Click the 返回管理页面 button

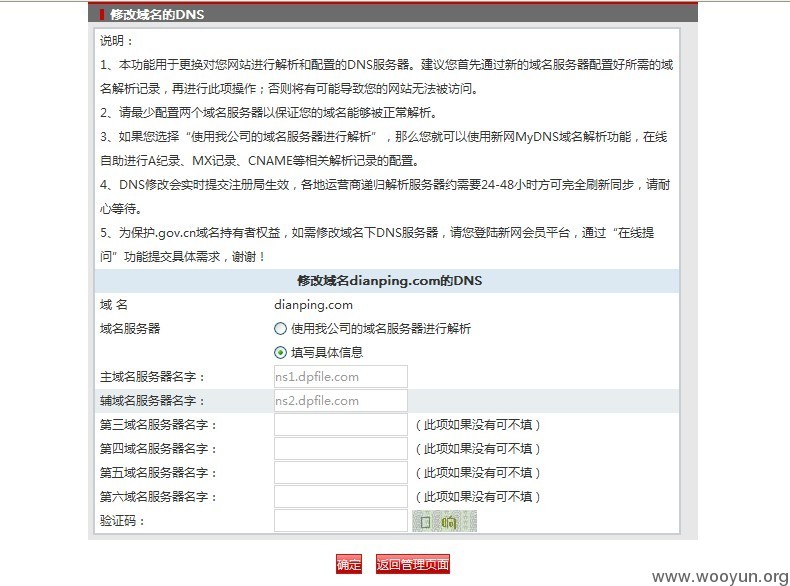413,564
